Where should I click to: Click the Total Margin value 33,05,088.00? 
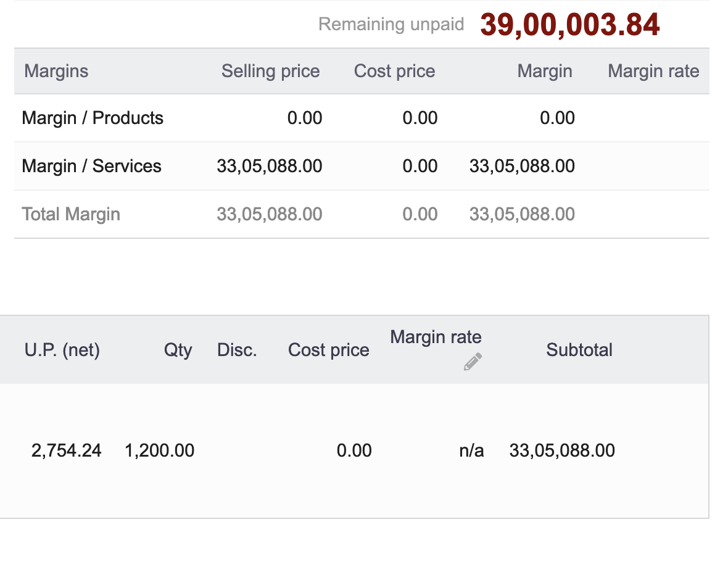click(x=522, y=215)
